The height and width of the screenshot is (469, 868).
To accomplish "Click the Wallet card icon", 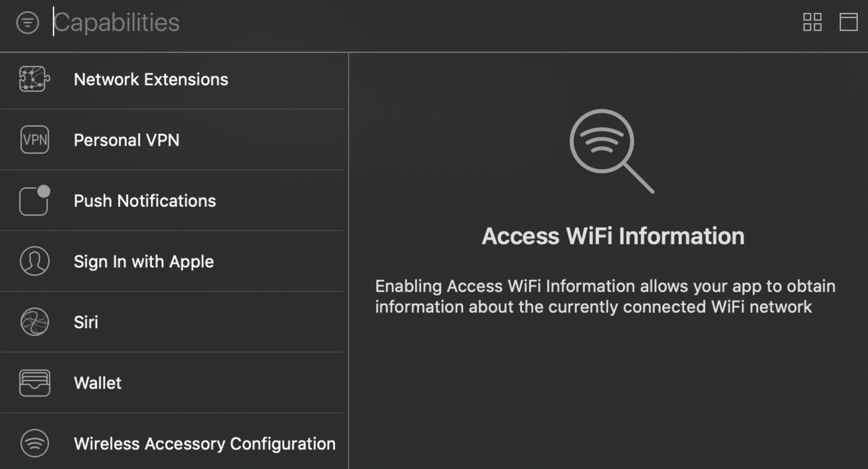I will click(34, 383).
